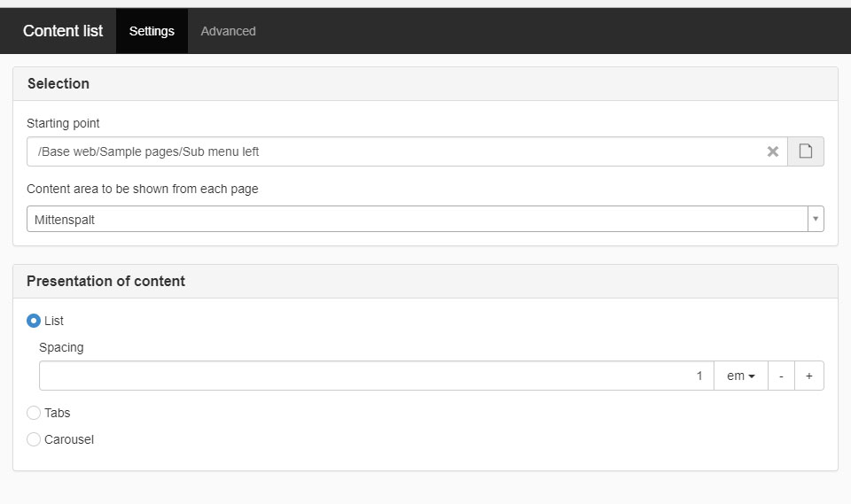Increase spacing with the plus button
This screenshot has width=851, height=504.
(x=808, y=376)
